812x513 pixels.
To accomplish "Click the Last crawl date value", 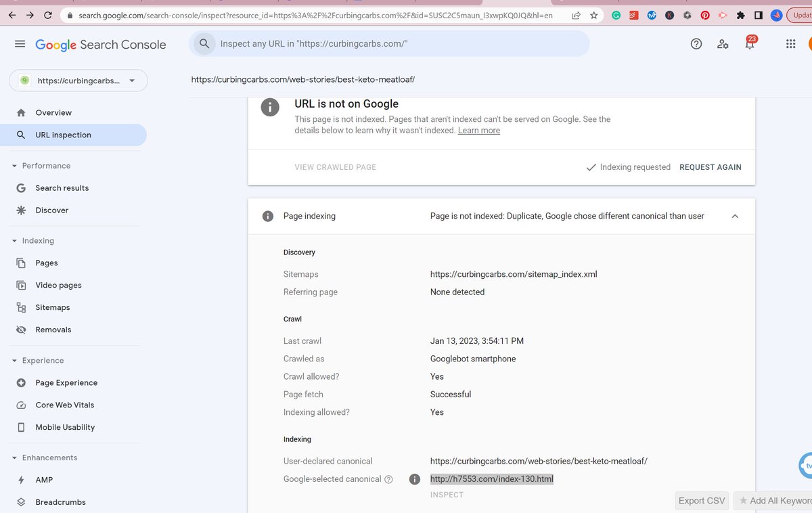I will [x=477, y=341].
